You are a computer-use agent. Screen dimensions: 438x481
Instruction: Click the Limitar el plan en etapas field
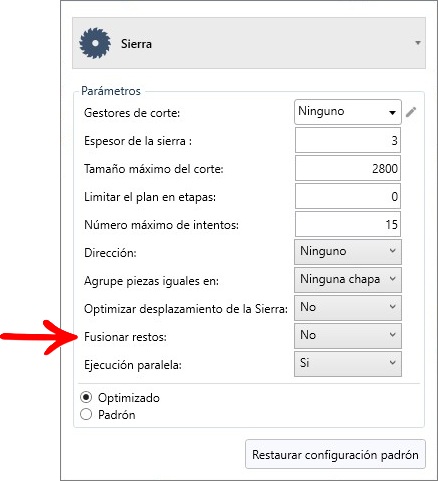348,196
